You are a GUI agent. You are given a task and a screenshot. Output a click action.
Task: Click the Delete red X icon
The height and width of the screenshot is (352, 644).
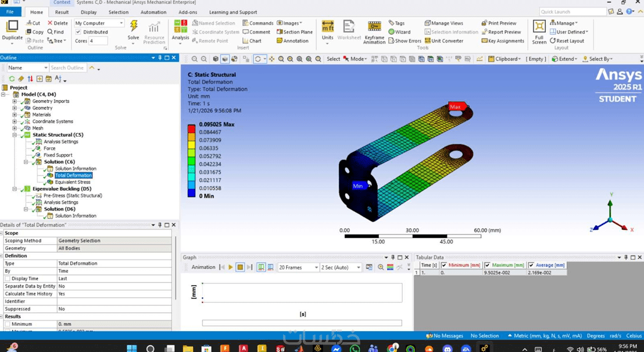point(50,23)
